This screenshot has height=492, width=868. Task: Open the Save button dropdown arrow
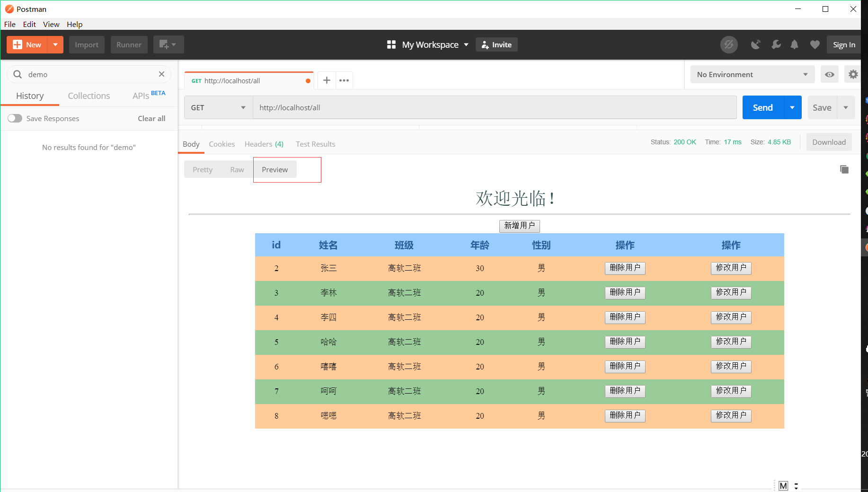846,107
